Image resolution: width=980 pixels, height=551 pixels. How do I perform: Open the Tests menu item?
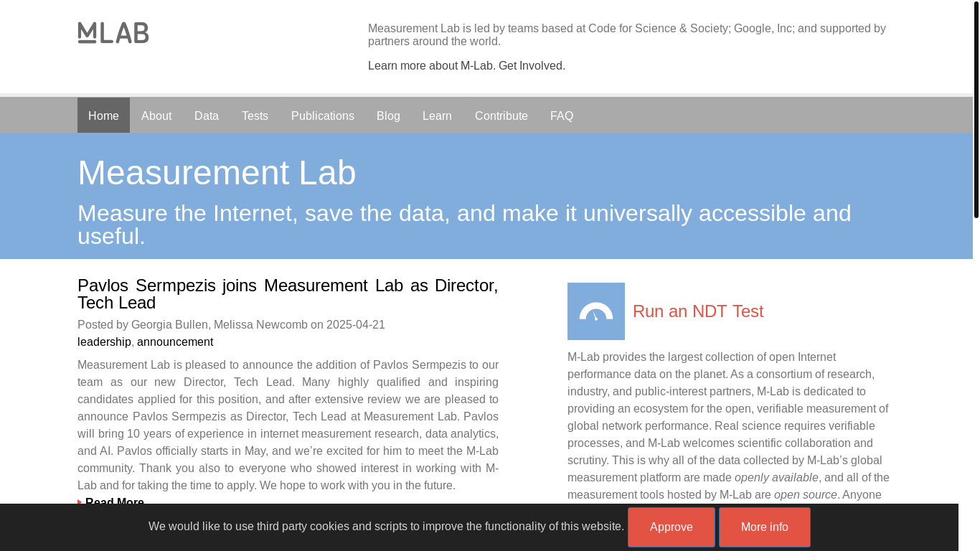pyautogui.click(x=255, y=116)
